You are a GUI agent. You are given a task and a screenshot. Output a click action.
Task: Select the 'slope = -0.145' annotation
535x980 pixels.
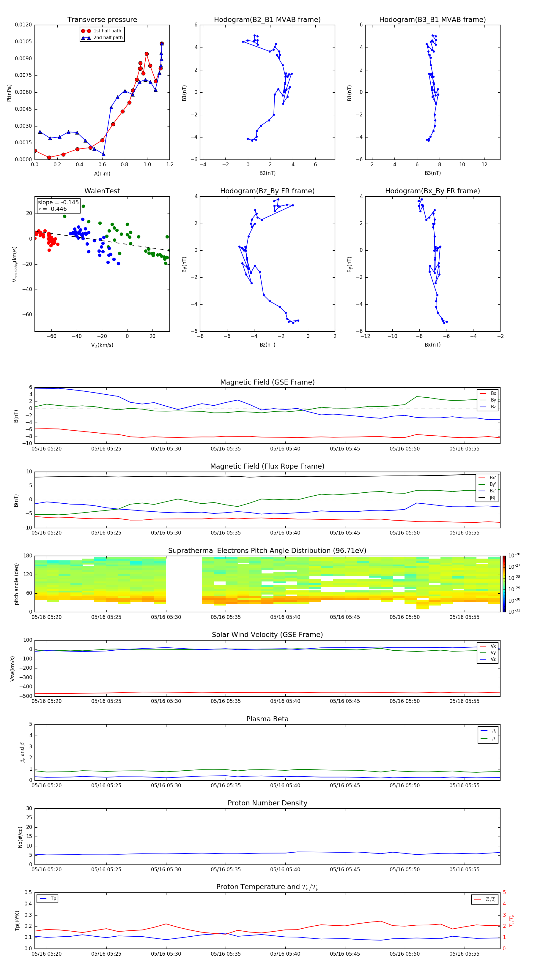pos(58,203)
